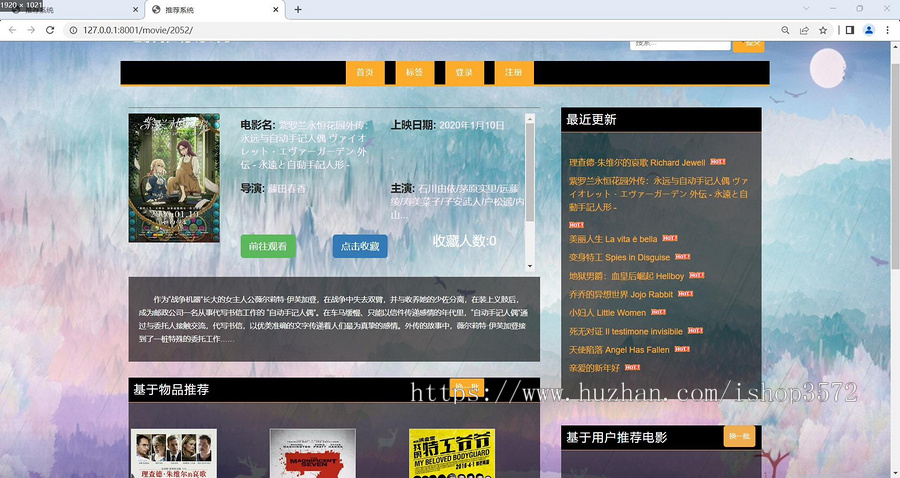Click the movie info panel scrollbar thumb
The height and width of the screenshot is (478, 900).
coord(530,172)
